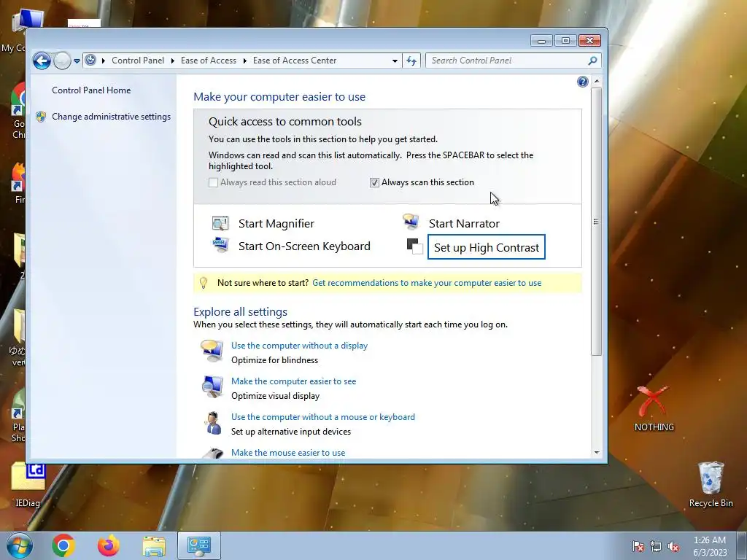Choose Set up High Contrast
Image resolution: width=747 pixels, height=560 pixels.
point(487,247)
